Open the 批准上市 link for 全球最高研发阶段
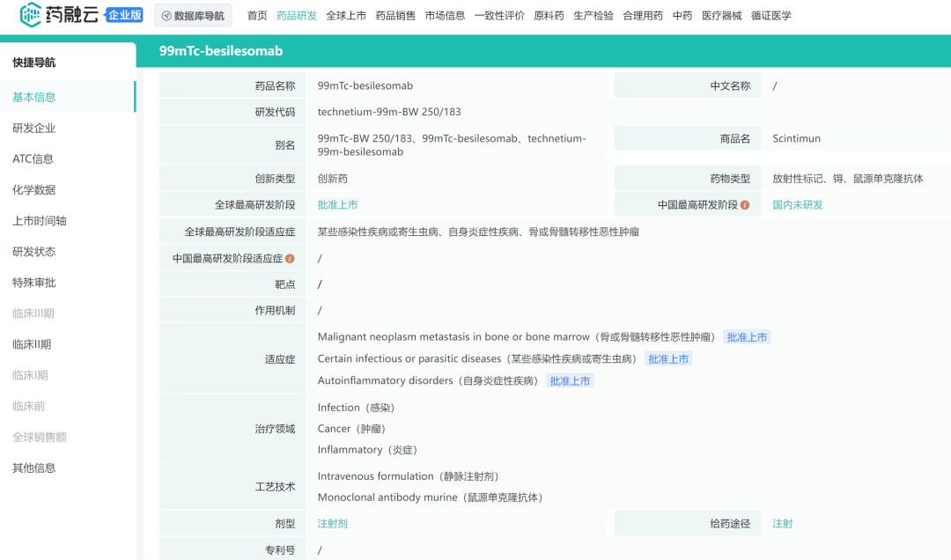Screen dimensions: 951x560 pyautogui.click(x=338, y=204)
